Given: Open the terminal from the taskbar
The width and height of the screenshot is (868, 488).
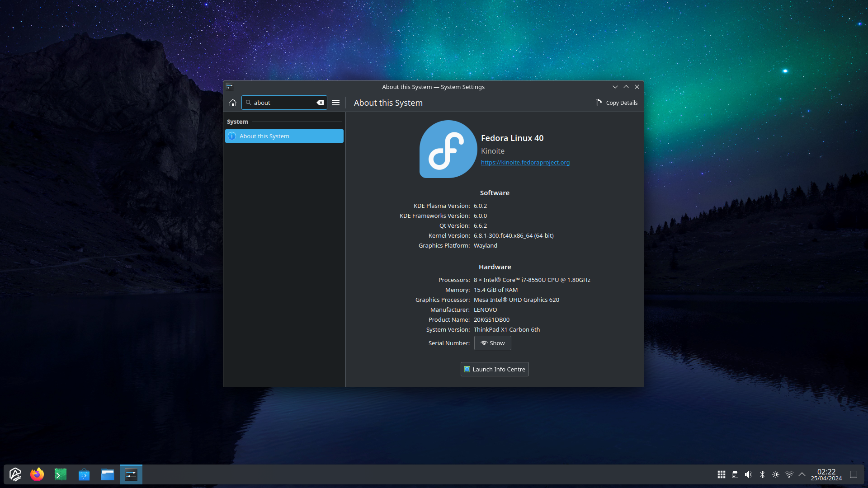Looking at the screenshot, I should pos(61,474).
